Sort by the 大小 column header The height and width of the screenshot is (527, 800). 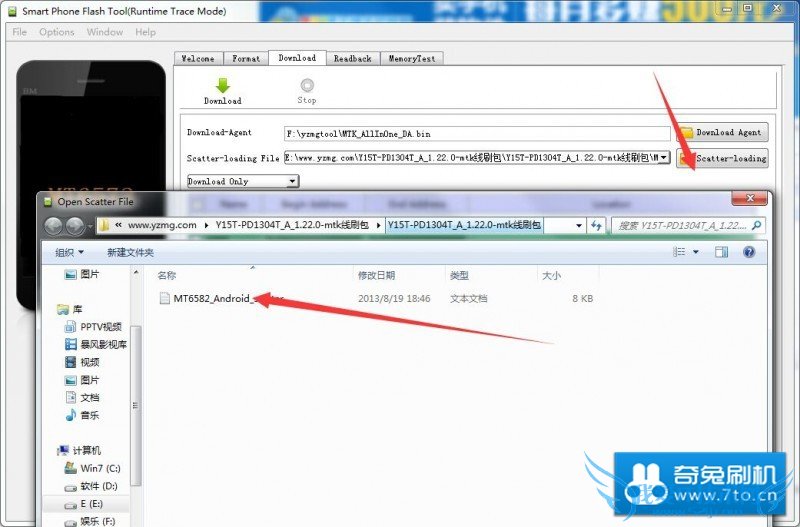(x=552, y=275)
